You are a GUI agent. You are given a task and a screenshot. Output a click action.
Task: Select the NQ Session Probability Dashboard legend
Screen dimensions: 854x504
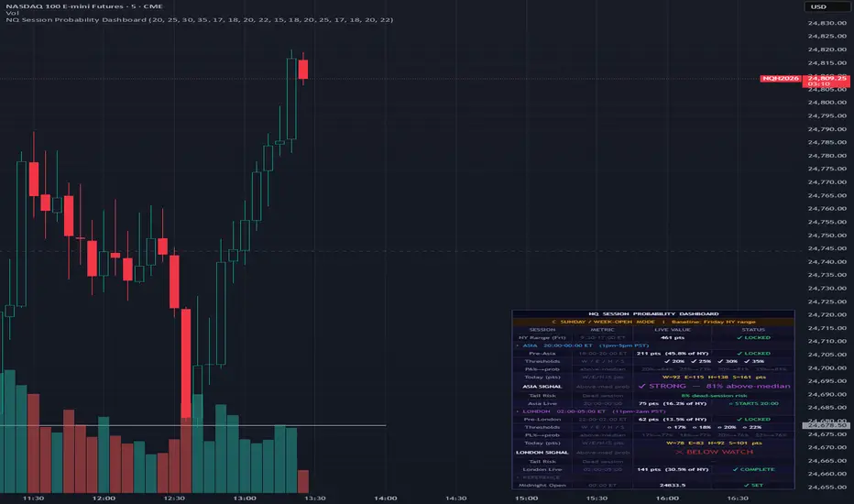(200, 19)
